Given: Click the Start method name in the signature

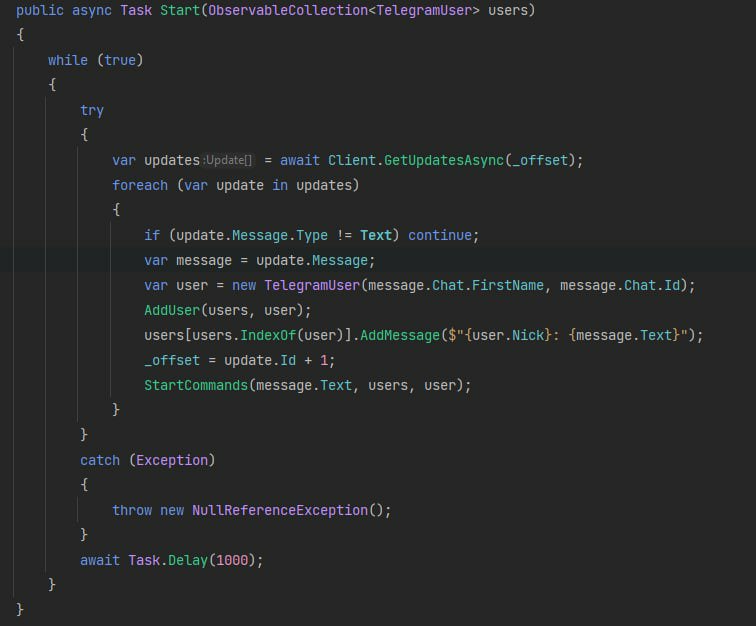Looking at the screenshot, I should click(x=180, y=10).
